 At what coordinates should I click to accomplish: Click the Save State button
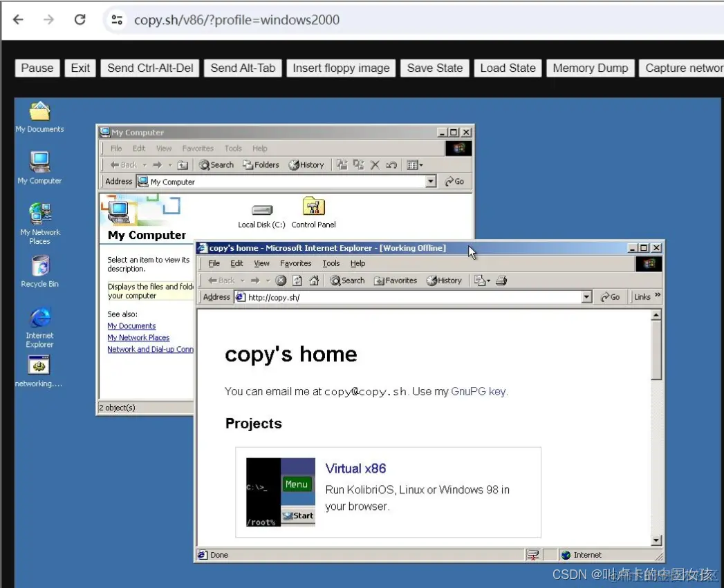pos(435,68)
